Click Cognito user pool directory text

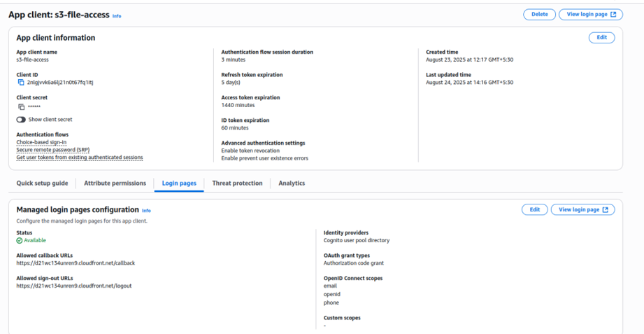(x=357, y=240)
